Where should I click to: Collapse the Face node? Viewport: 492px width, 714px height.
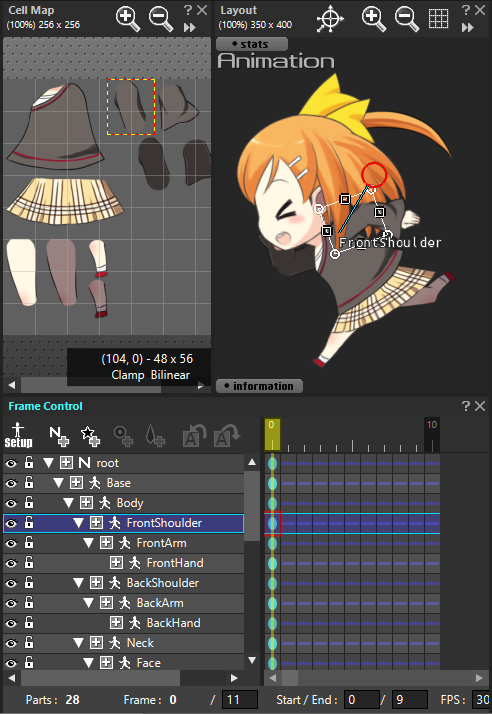coord(89,663)
